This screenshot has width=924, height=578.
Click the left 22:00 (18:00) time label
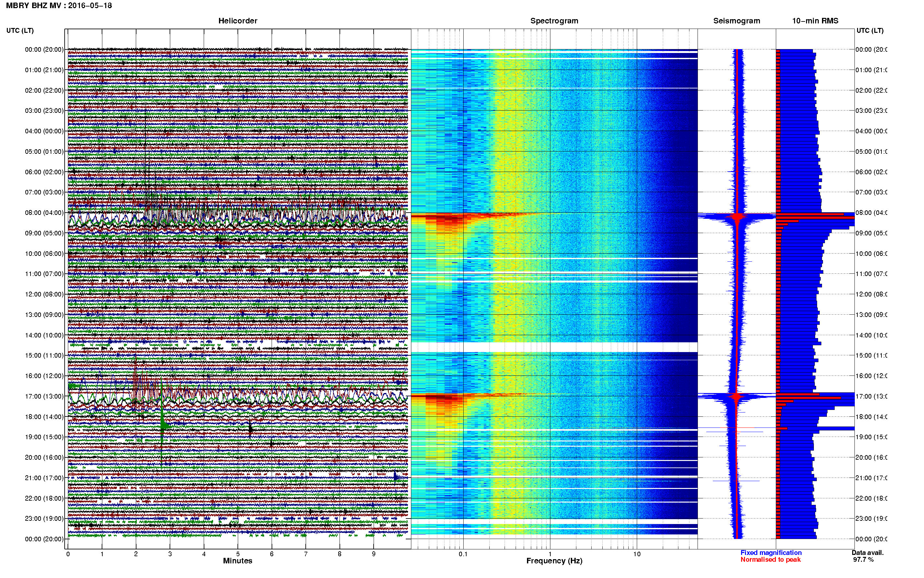click(44, 498)
